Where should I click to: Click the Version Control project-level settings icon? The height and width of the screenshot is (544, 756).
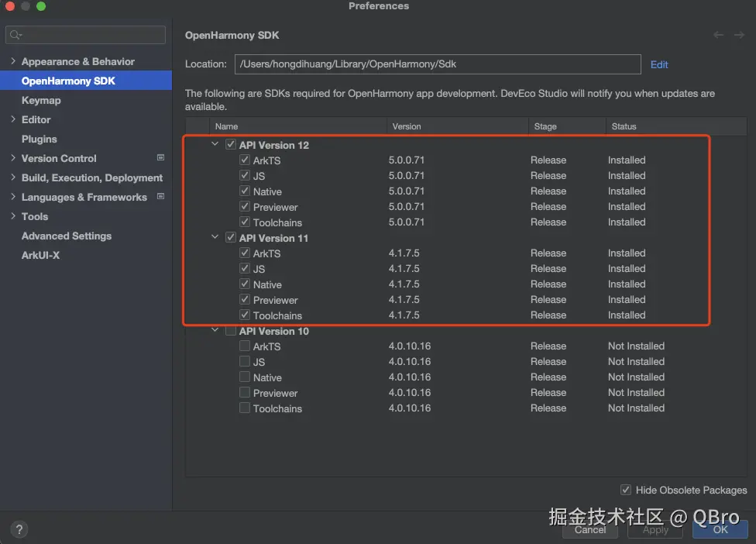pos(161,158)
